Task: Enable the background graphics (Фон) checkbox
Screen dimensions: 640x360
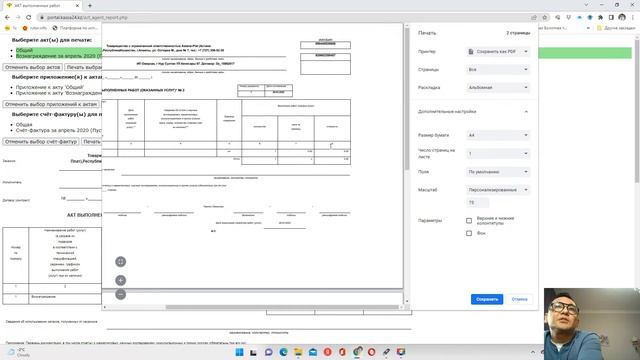Action: (x=469, y=233)
